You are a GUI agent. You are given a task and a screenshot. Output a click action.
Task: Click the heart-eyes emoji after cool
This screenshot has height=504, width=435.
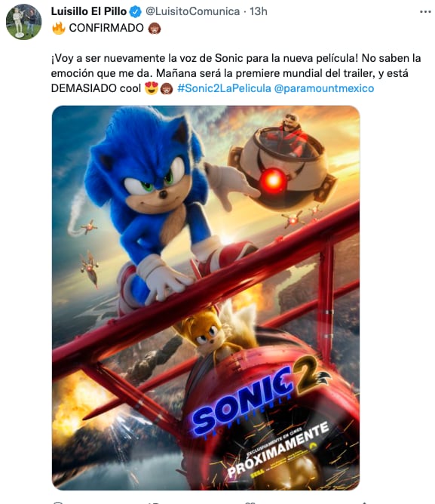pos(152,88)
